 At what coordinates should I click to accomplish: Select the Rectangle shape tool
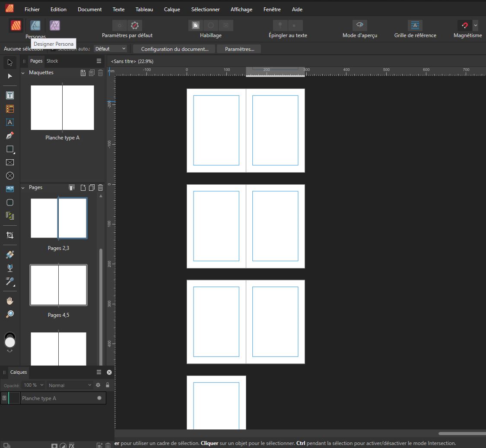[x=10, y=149]
